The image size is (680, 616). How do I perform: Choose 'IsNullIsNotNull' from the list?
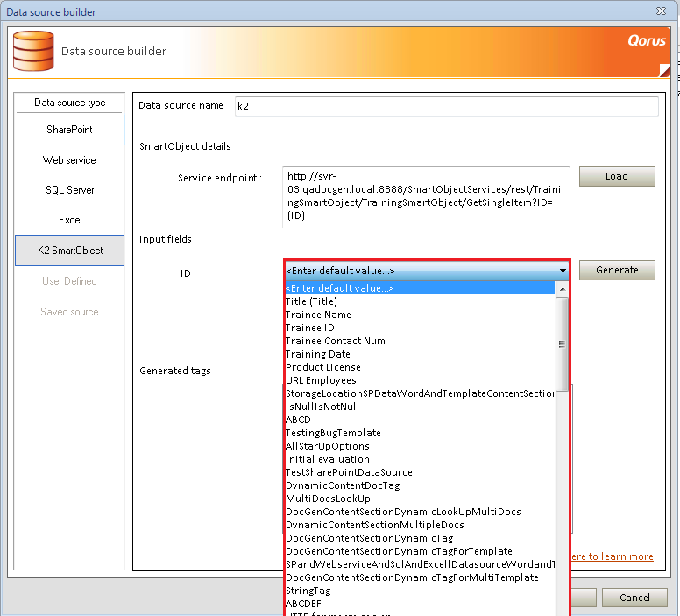pyautogui.click(x=420, y=407)
